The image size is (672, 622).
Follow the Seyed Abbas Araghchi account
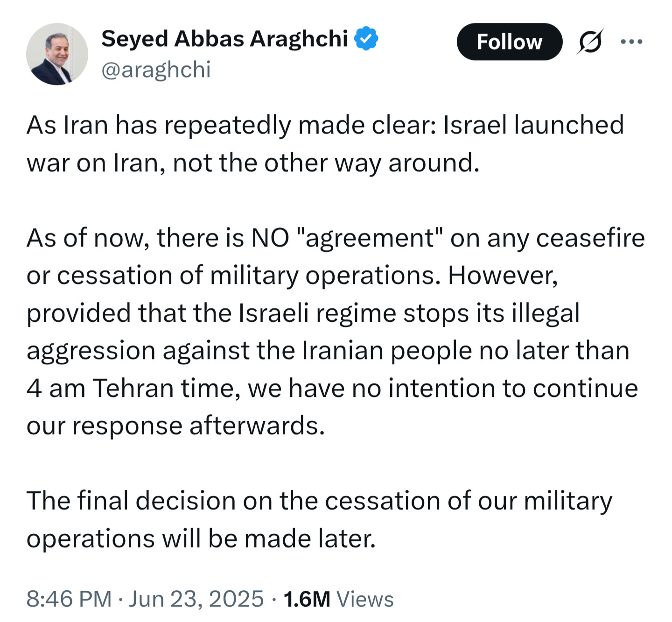pos(509,42)
